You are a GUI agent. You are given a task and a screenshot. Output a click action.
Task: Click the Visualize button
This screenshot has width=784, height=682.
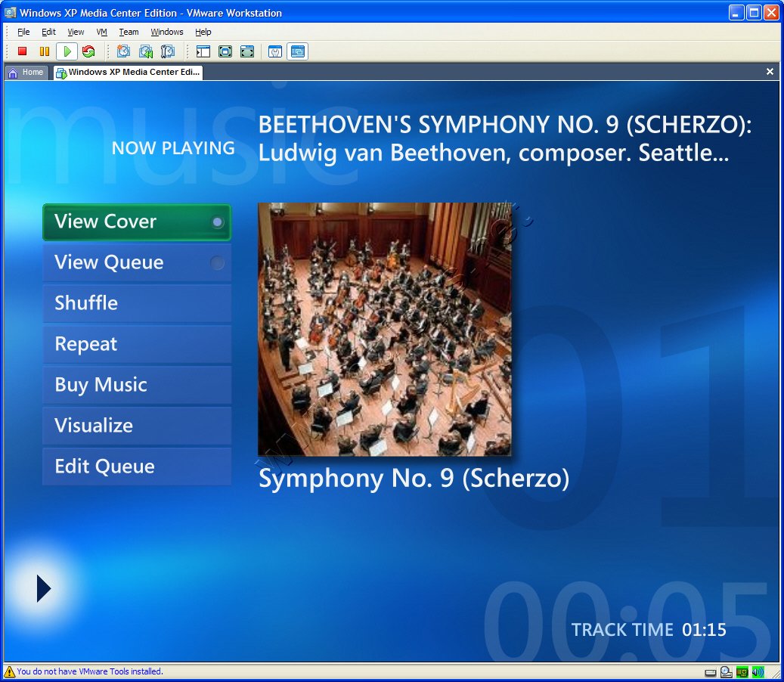click(x=137, y=426)
